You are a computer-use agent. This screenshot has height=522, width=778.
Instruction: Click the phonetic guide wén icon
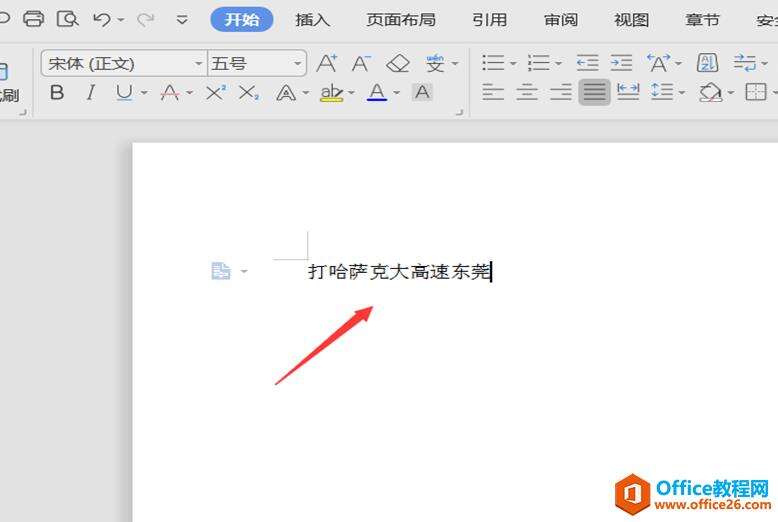point(435,63)
